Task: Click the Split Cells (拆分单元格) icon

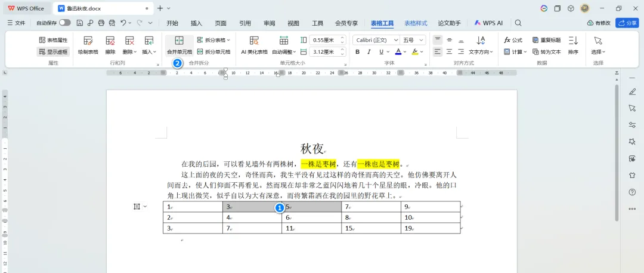Action: [x=200, y=52]
